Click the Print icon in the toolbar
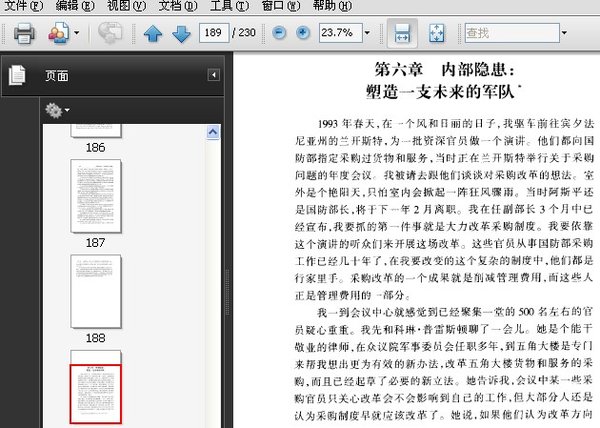 click(x=24, y=34)
